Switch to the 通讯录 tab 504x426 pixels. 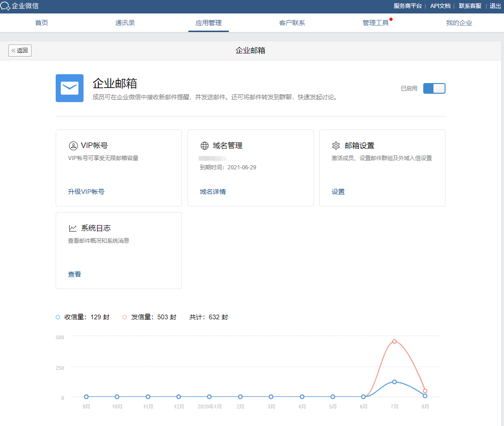pyautogui.click(x=125, y=23)
